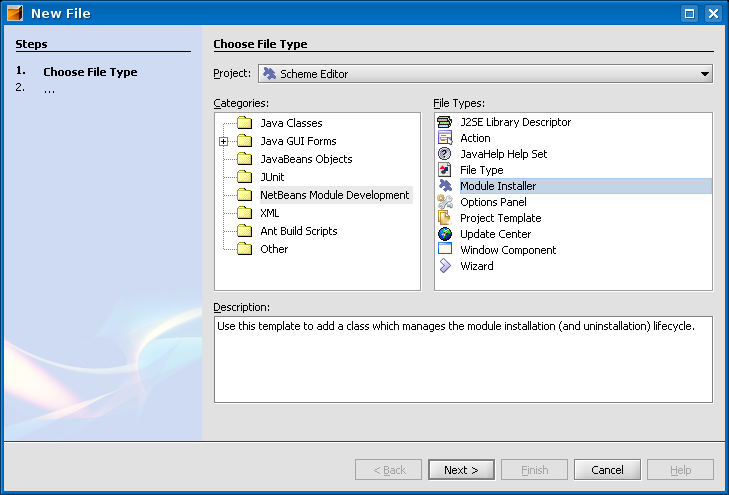The width and height of the screenshot is (729, 495).
Task: Click the disabled Back button
Action: pyautogui.click(x=388, y=470)
